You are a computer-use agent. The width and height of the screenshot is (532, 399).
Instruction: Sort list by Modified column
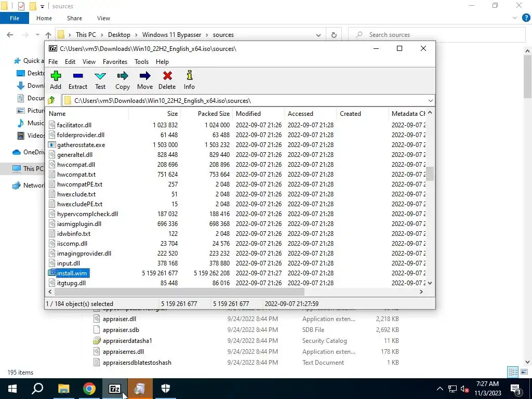point(258,114)
